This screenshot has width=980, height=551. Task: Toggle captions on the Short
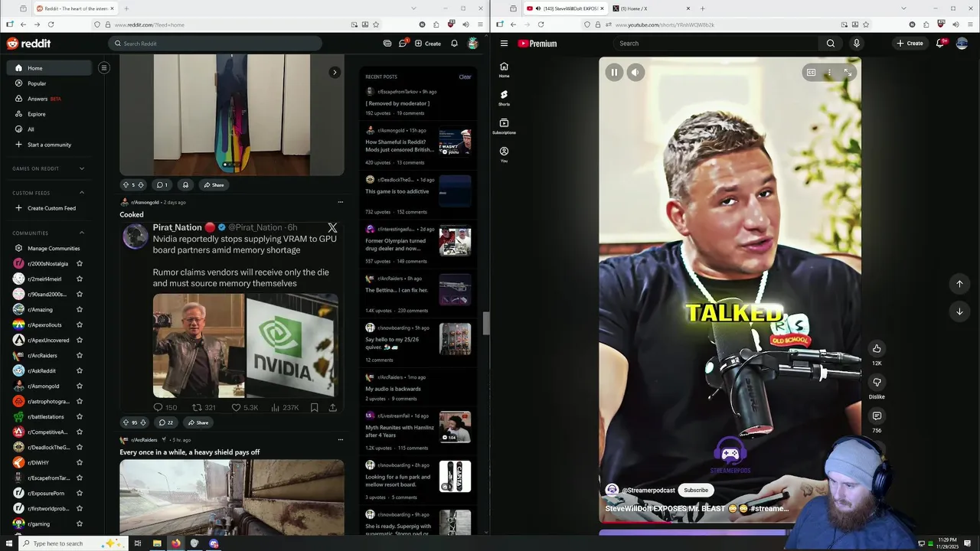[x=811, y=73]
